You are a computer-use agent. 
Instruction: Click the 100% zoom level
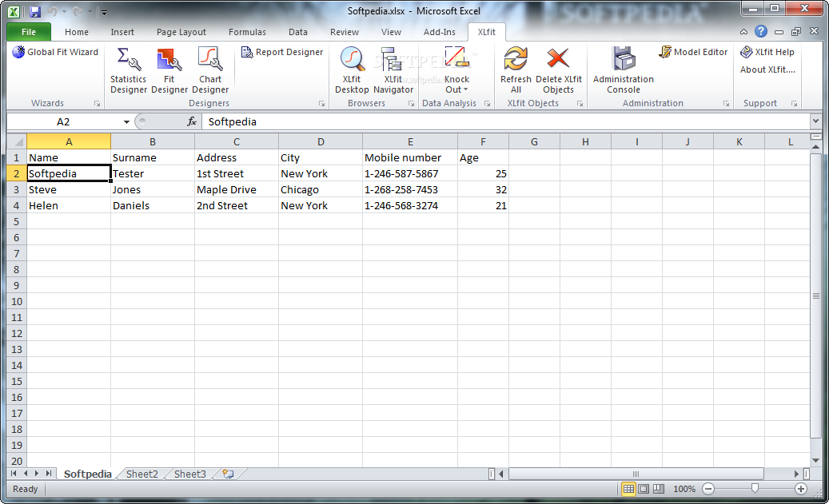pyautogui.click(x=684, y=489)
